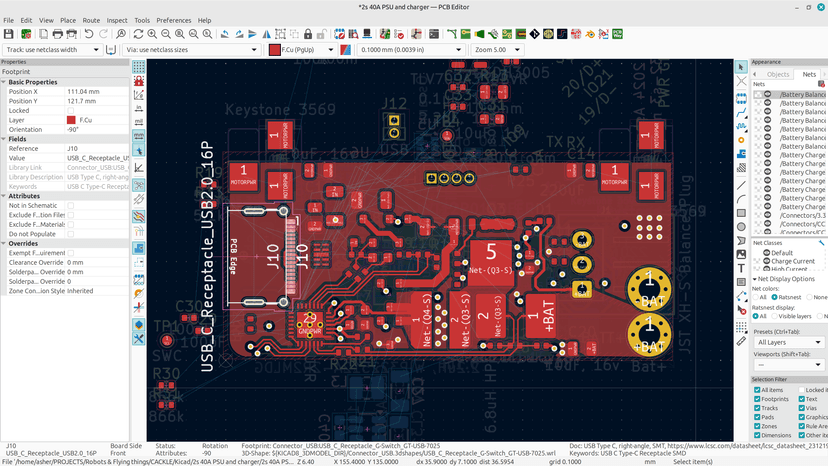Click the red F.Cu layer color swatch

click(x=275, y=49)
